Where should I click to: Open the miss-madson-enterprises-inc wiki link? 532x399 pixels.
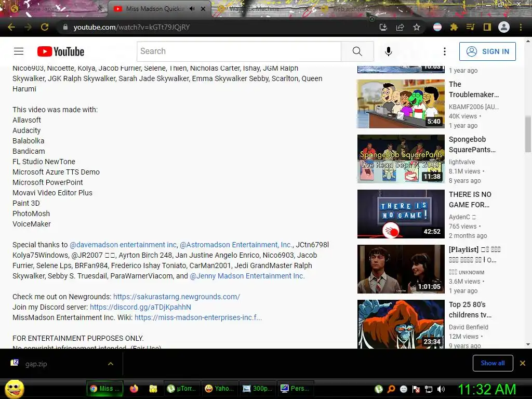[x=198, y=317]
